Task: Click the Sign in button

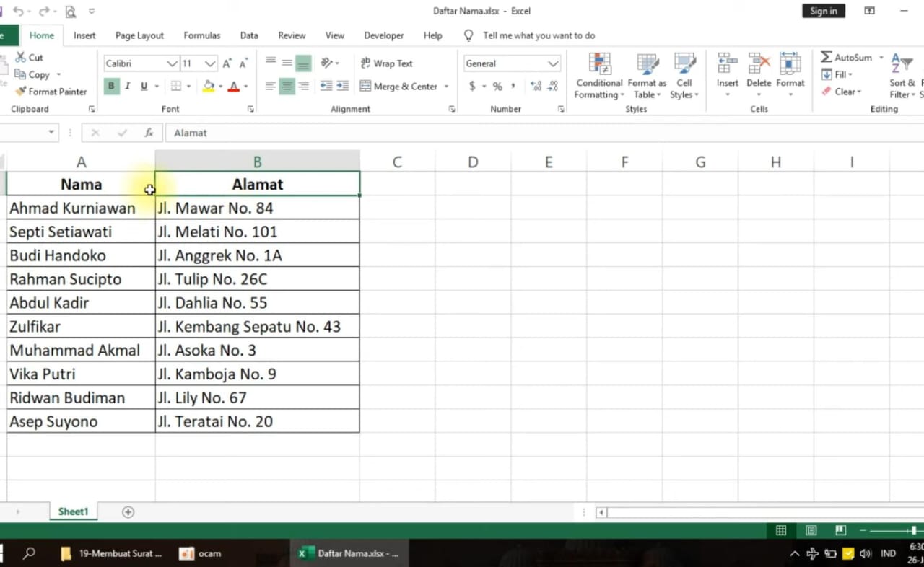Action: (824, 11)
